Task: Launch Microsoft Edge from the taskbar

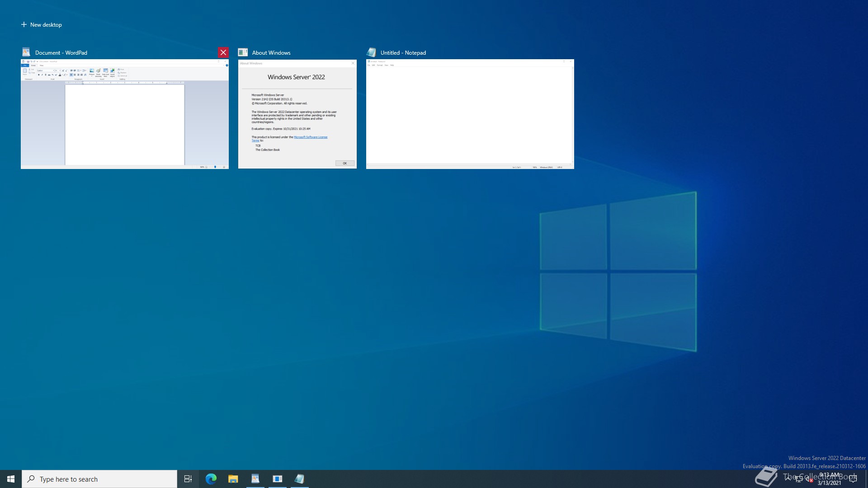Action: pos(211,479)
